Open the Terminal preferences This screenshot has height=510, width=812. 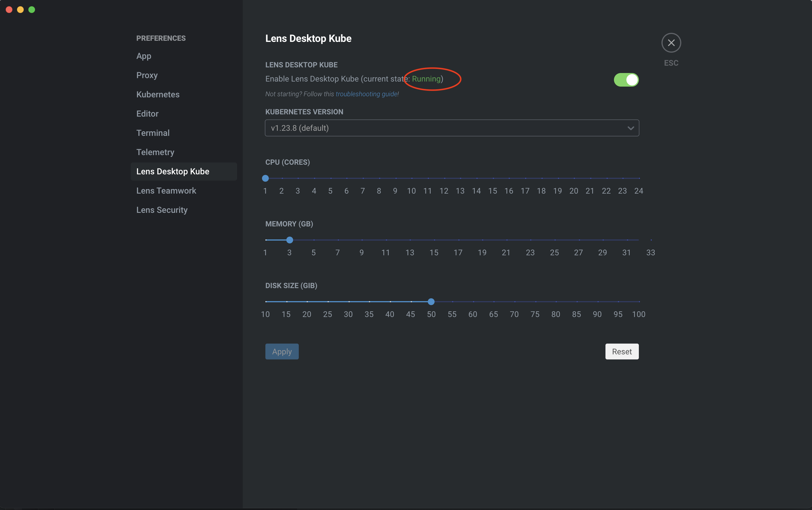click(x=153, y=133)
